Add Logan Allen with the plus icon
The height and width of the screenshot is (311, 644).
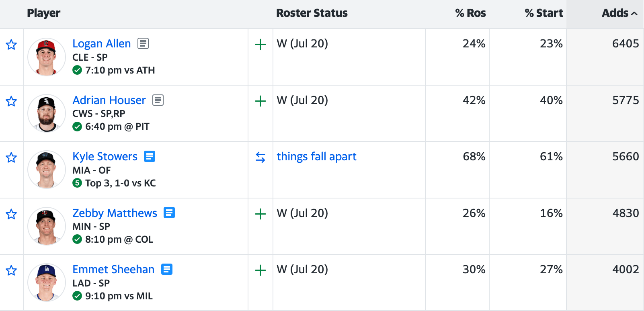260,44
